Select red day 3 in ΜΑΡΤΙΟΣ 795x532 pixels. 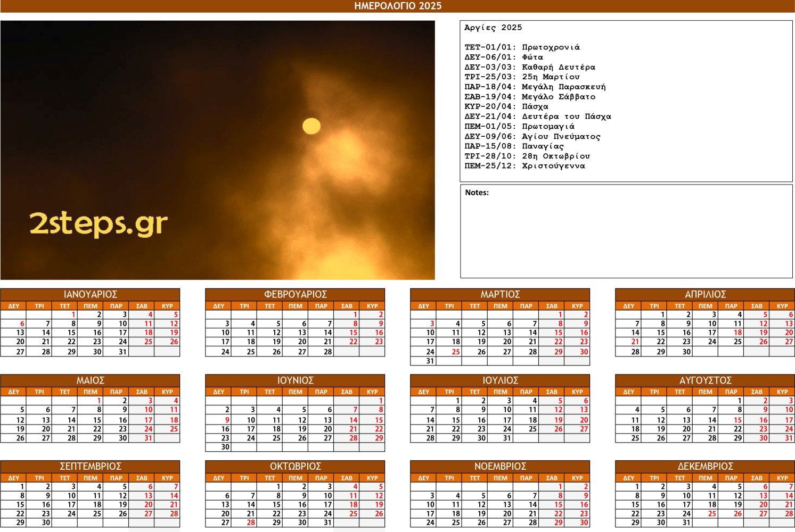[x=423, y=324]
